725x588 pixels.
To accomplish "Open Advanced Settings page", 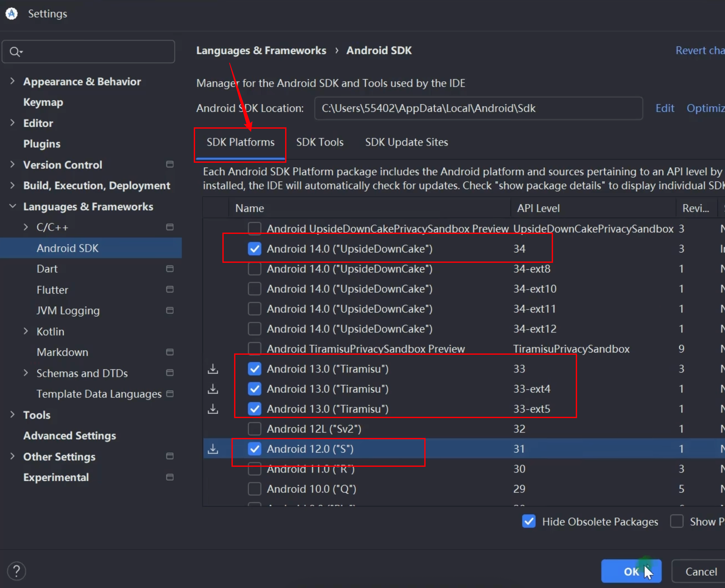I will click(x=70, y=436).
